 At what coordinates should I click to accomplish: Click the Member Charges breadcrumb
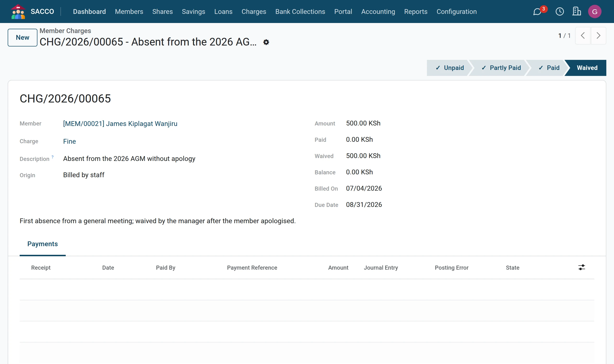pyautogui.click(x=65, y=31)
